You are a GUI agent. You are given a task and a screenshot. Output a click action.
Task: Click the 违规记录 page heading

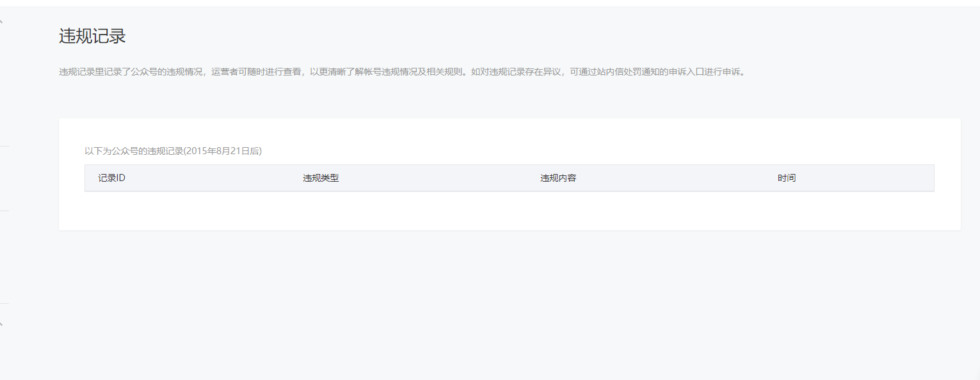[x=92, y=36]
